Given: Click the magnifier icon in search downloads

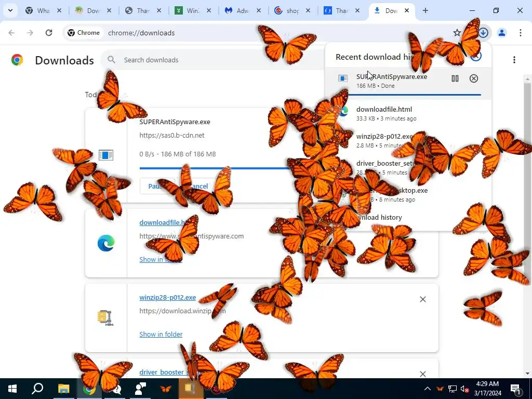Looking at the screenshot, I should pos(111,60).
